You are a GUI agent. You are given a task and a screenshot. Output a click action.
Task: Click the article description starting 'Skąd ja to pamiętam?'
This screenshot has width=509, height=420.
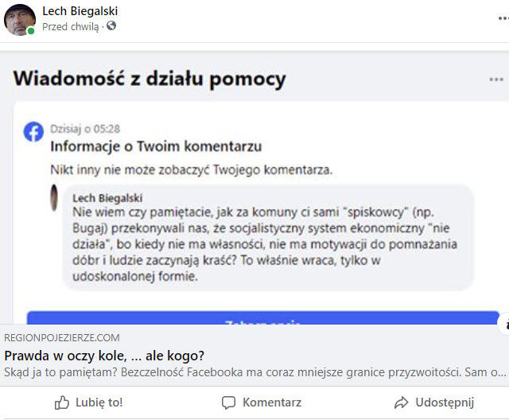pyautogui.click(x=254, y=371)
